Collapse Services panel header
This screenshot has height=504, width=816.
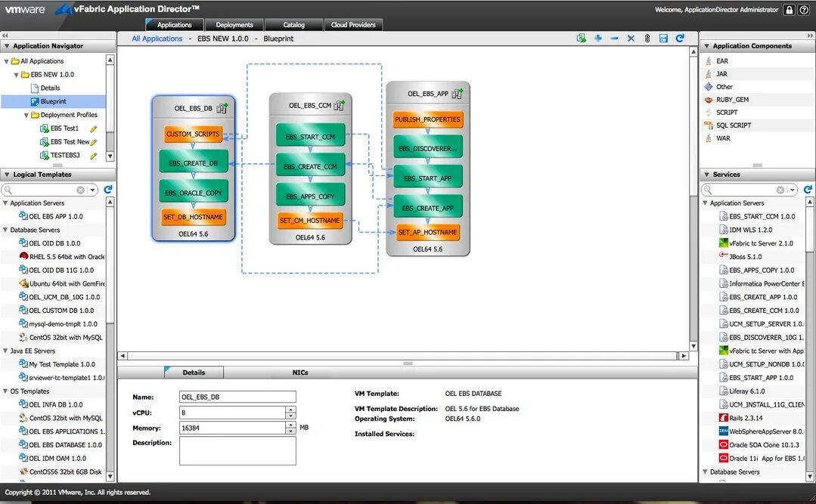click(x=706, y=175)
